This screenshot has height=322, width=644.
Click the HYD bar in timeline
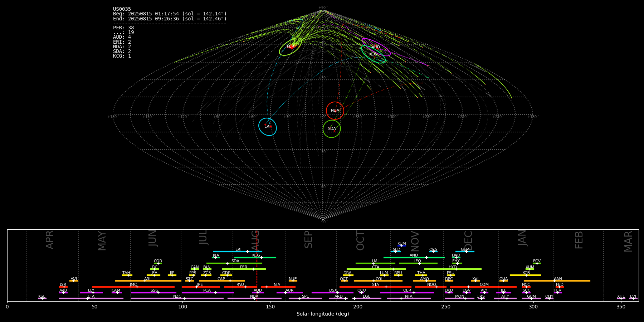coord(453,269)
